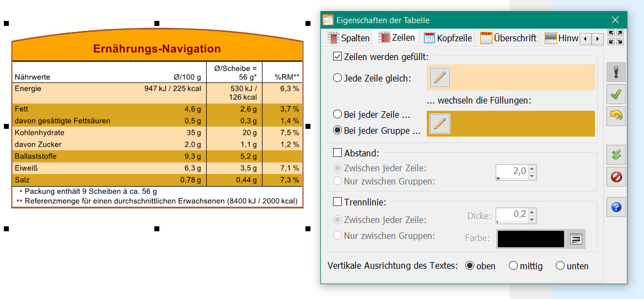Click the expand arrows icon at dialog corner
This screenshot has width=644, height=299.
(616, 37)
